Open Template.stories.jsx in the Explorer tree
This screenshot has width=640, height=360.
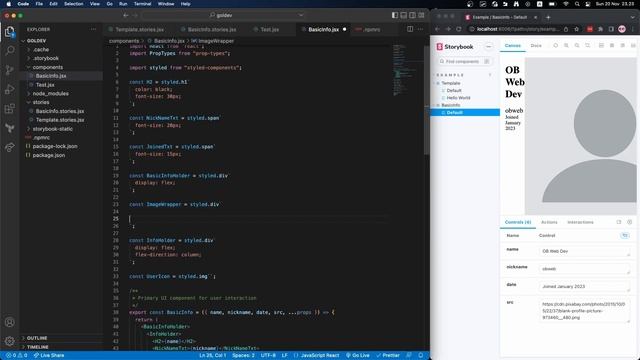60,120
